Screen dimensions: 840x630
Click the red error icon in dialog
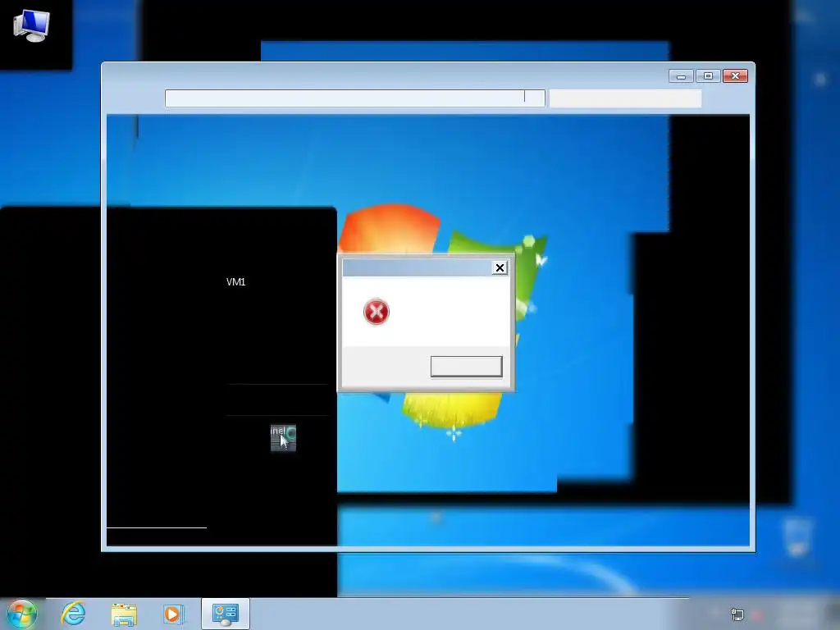pos(376,312)
